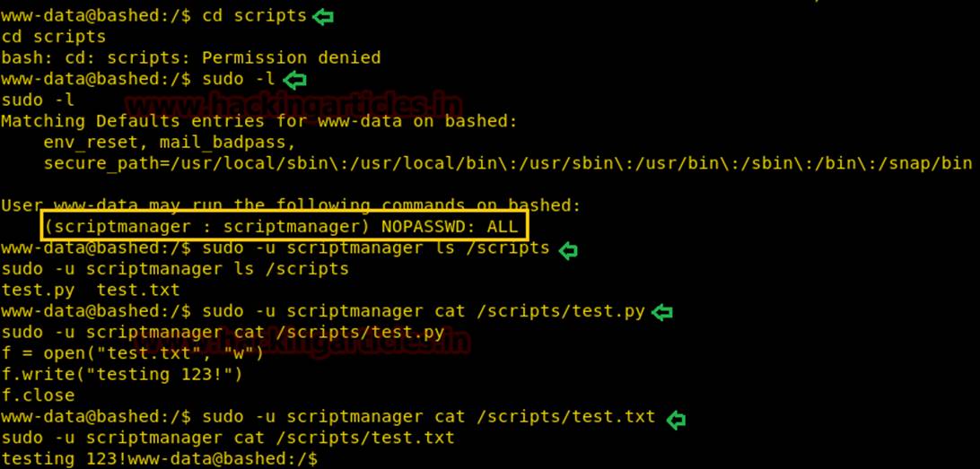Screen dimensions: 980x469
Task: Click green arrow after "cat /scripts/test.txt" command
Action: 676,418
